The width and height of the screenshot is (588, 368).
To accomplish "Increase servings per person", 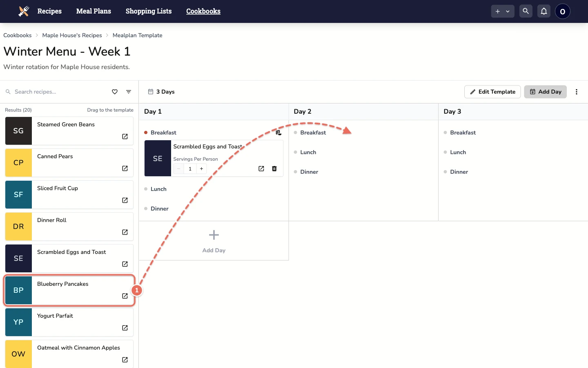I will click(x=201, y=168).
